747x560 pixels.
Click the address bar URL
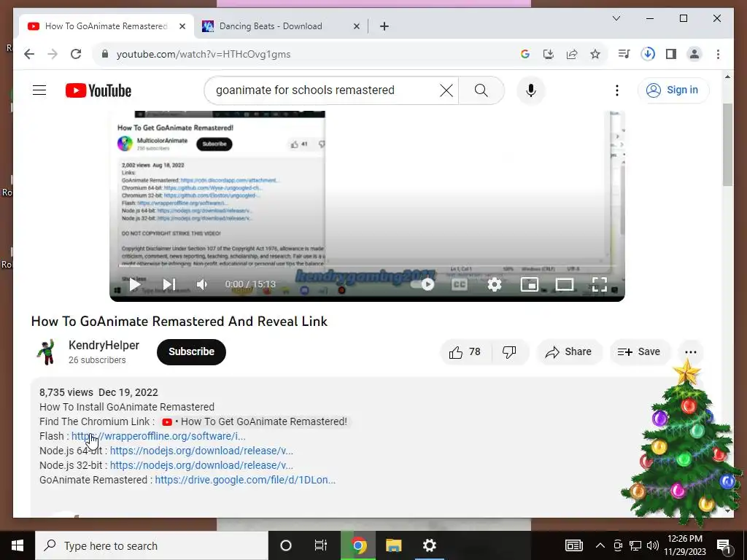204,54
